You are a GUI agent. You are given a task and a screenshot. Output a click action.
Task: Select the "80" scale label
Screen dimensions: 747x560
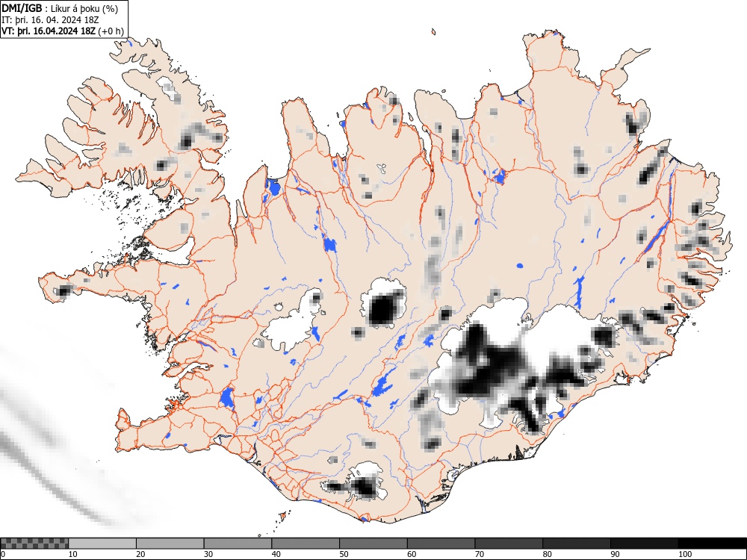click(x=547, y=554)
